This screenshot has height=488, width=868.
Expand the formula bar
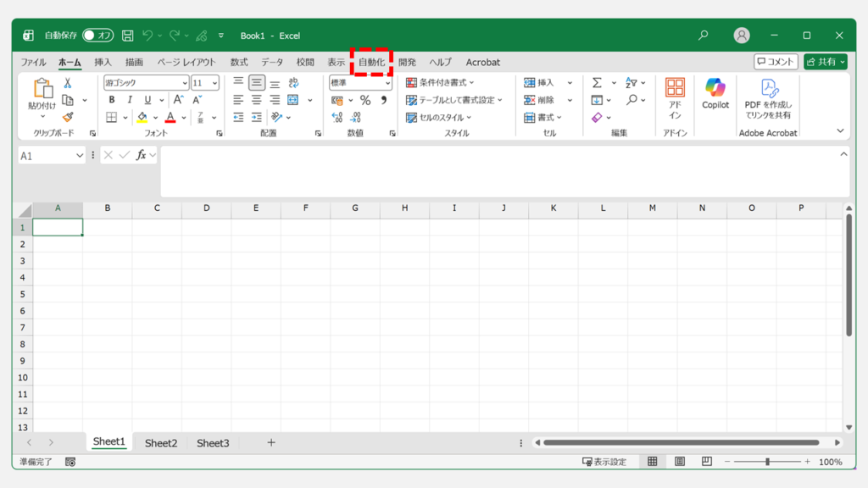click(843, 154)
